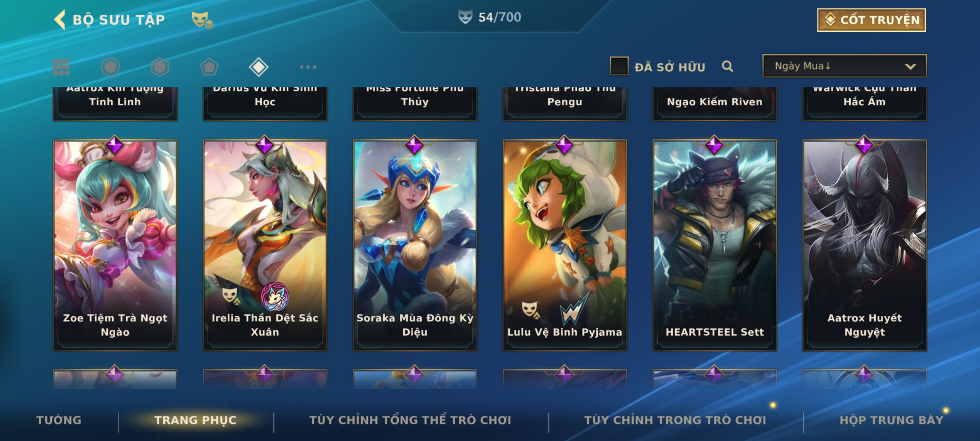Select the Aatrox Huyết Nguyệt skin card
This screenshot has height=441, width=980.
(864, 245)
